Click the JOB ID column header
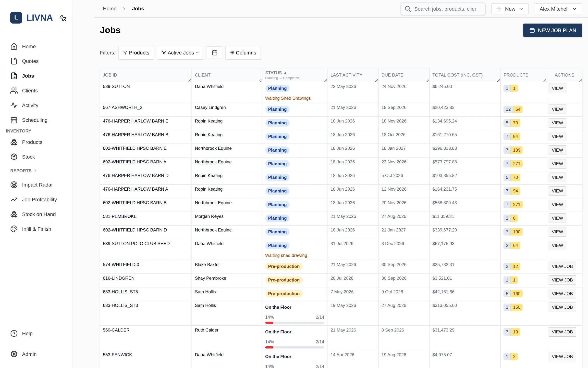 tap(146, 75)
